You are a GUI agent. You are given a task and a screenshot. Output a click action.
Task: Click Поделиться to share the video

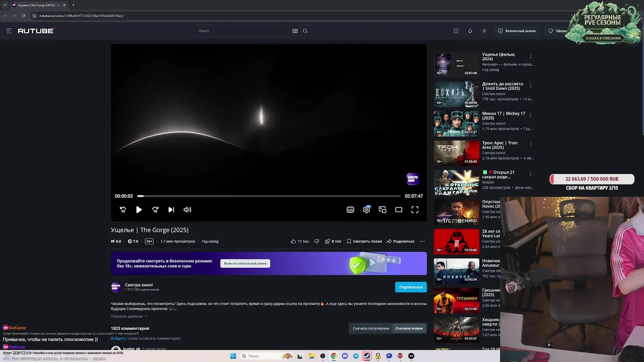pyautogui.click(x=400, y=241)
